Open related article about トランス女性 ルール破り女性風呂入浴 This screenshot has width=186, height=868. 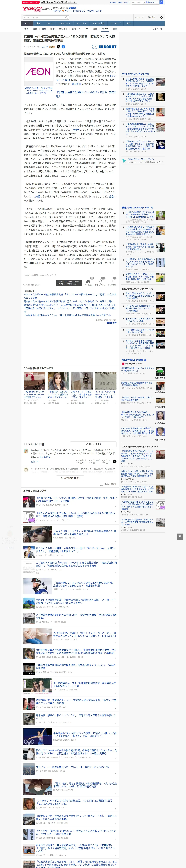pyautogui.click(x=70, y=296)
